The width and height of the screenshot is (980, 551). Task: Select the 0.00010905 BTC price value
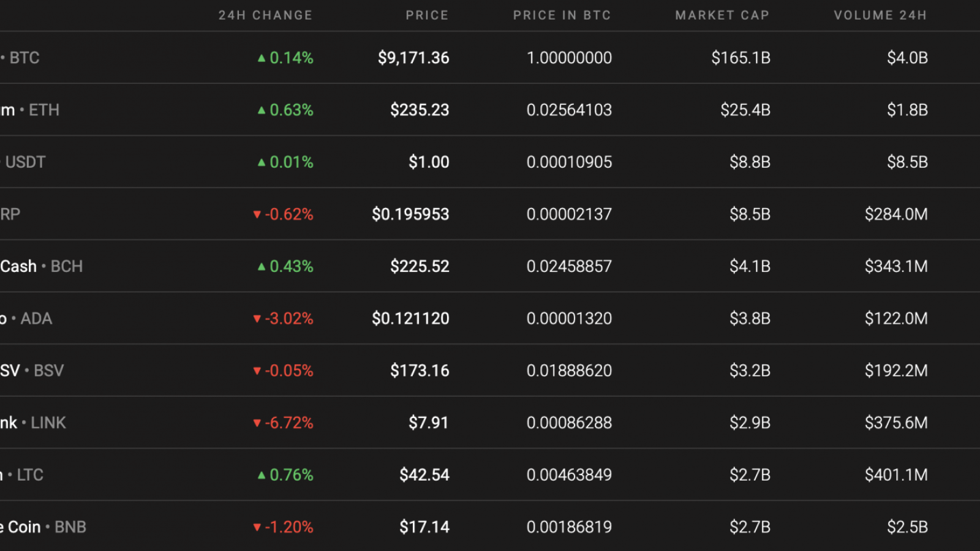coord(569,162)
